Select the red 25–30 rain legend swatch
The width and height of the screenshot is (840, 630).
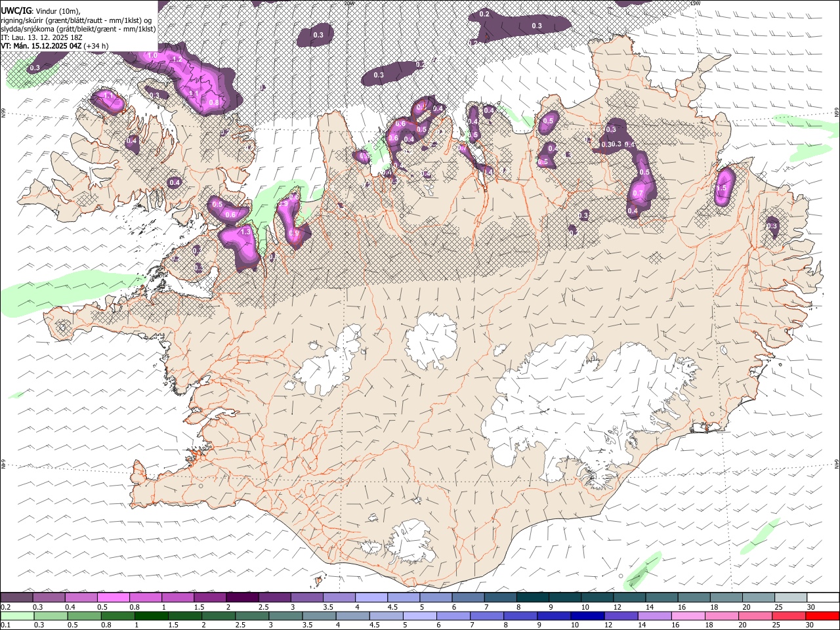(x=789, y=616)
